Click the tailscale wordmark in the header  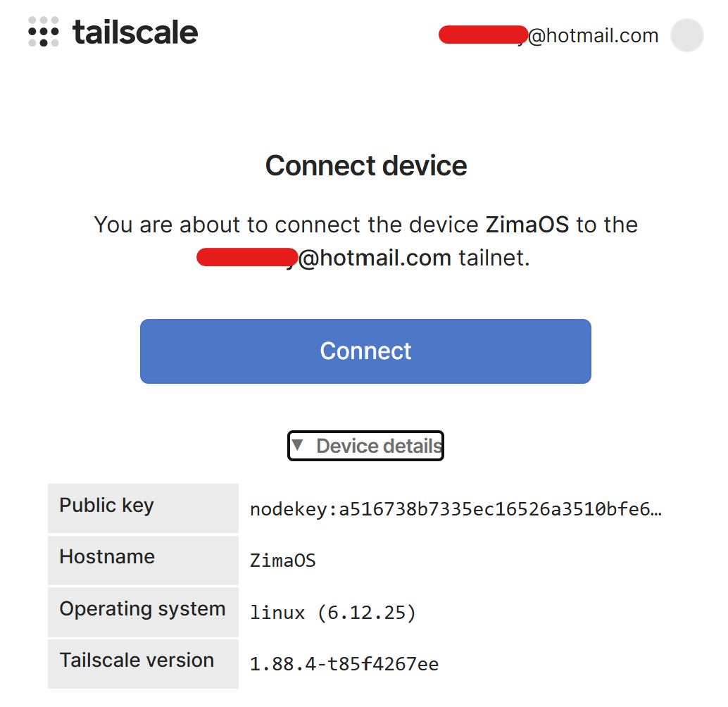[135, 32]
